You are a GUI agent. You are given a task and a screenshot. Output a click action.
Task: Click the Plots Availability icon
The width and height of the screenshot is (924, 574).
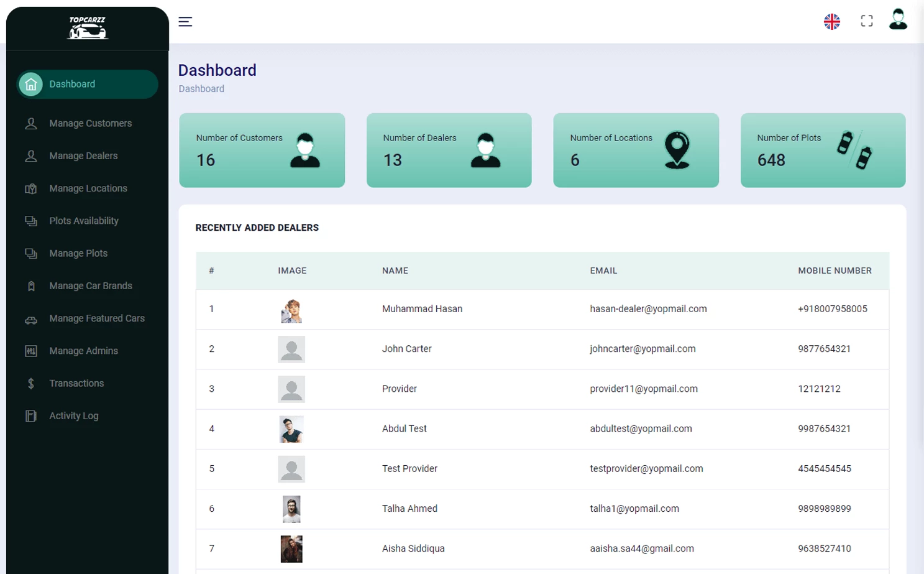tap(31, 221)
